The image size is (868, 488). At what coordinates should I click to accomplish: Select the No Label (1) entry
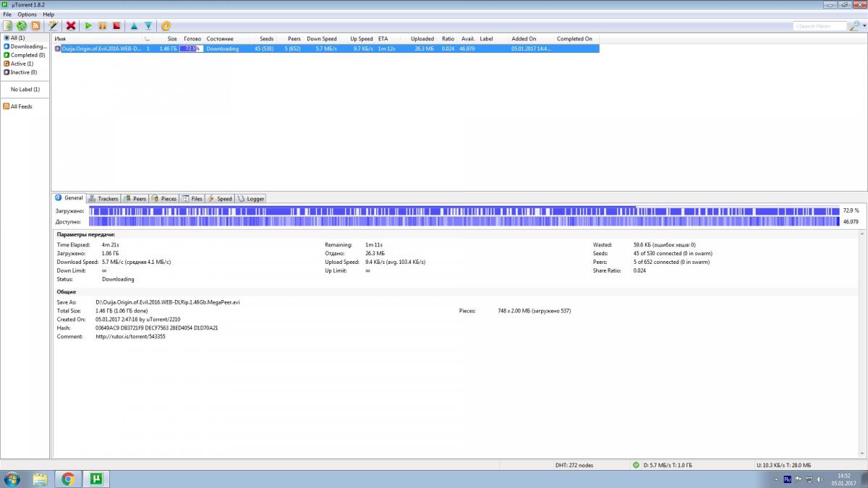[25, 90]
